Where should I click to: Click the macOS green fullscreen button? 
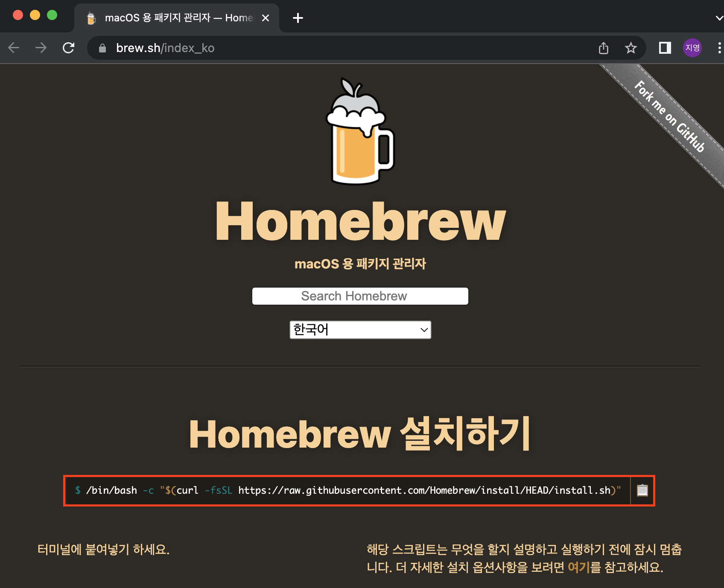coord(52,15)
